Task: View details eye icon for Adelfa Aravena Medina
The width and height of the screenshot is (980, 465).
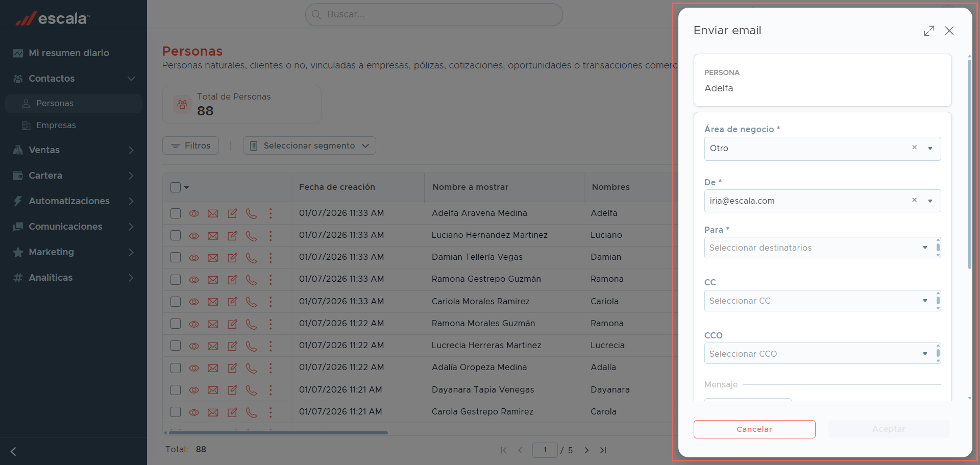Action: tap(194, 213)
